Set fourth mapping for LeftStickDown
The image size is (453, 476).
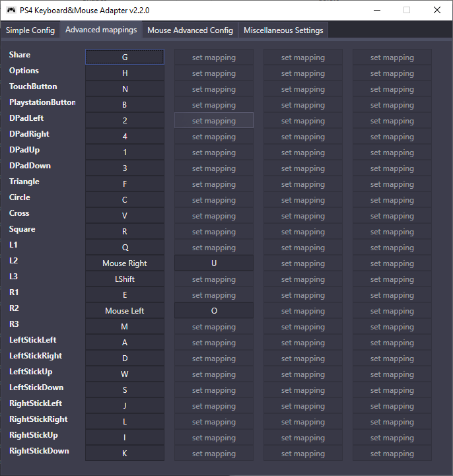(x=392, y=390)
